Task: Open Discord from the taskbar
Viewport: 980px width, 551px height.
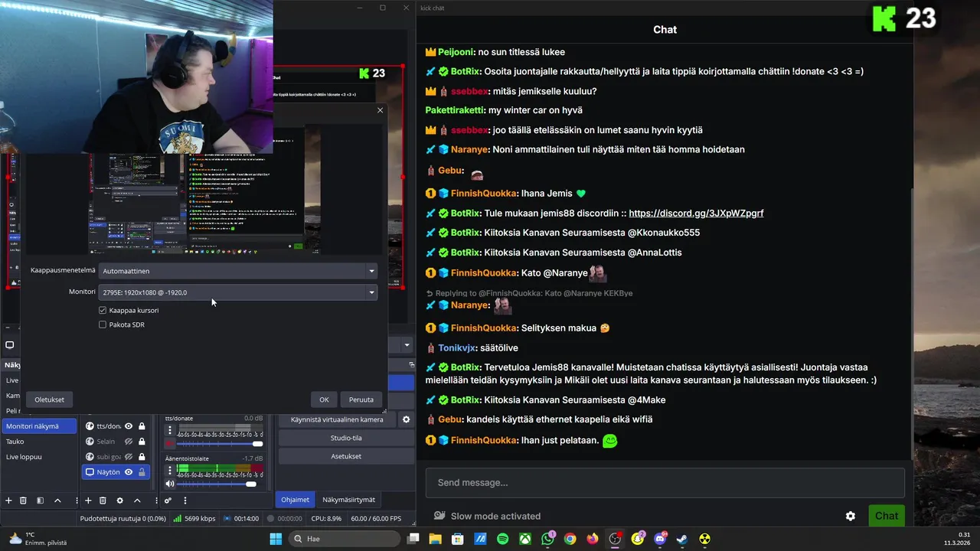Action: tap(660, 539)
